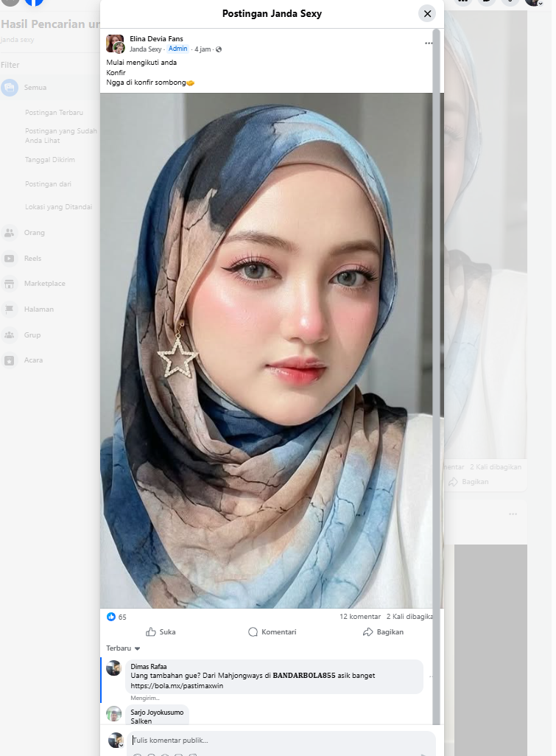Click your avatar next to comment box
The image size is (556, 756).
pos(116,740)
